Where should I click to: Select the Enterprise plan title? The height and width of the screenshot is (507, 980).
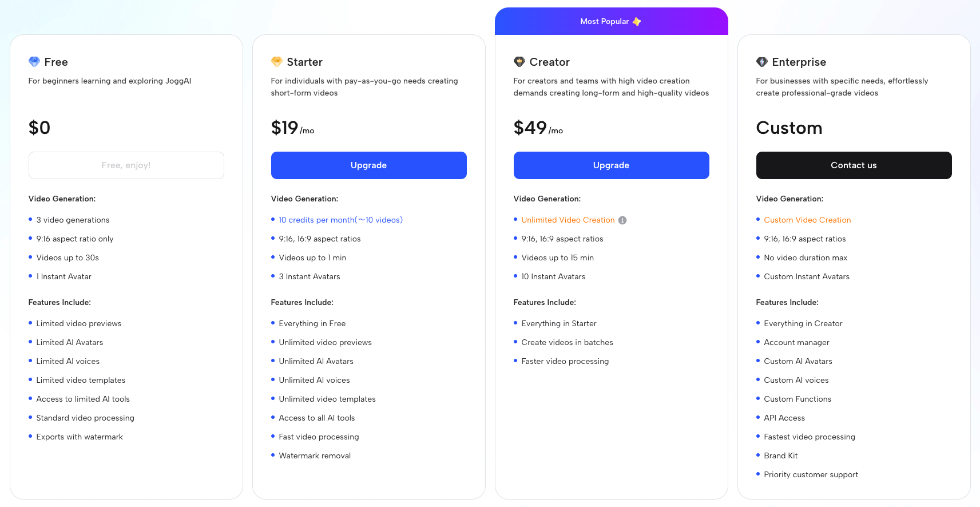pyautogui.click(x=799, y=62)
